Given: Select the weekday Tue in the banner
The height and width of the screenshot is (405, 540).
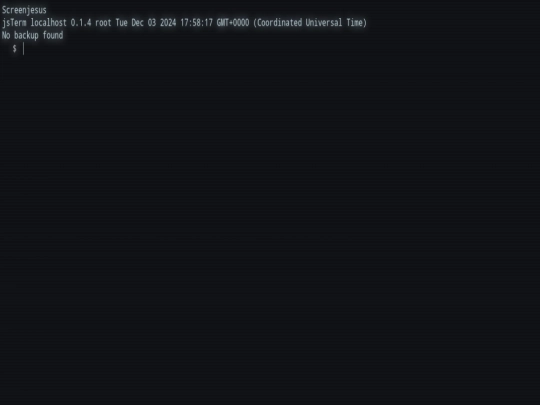Looking at the screenshot, I should pyautogui.click(x=122, y=23).
